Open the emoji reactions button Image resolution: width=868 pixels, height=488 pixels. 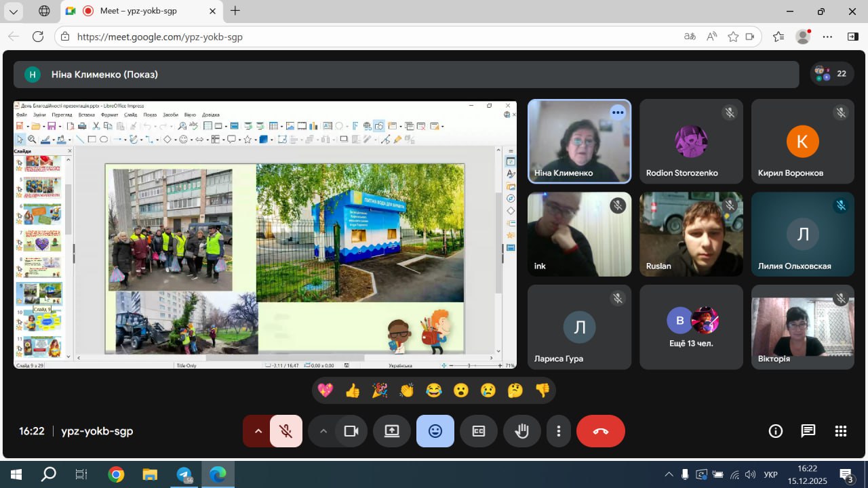coord(435,431)
